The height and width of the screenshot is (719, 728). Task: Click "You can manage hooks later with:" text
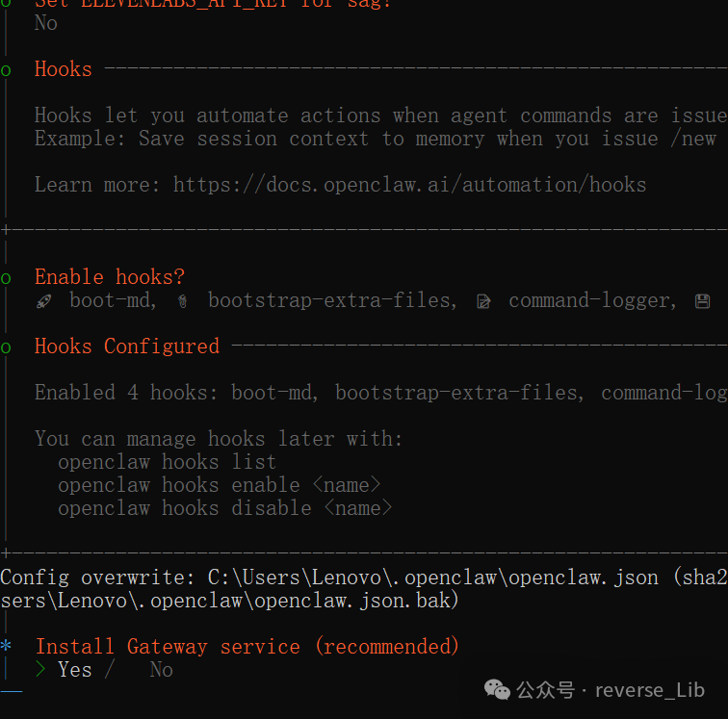coord(219,439)
